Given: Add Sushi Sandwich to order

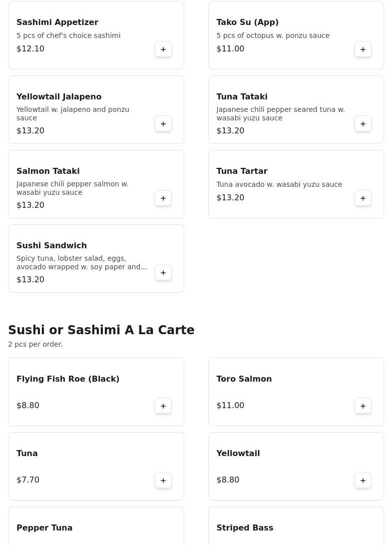Looking at the screenshot, I should click(163, 273).
